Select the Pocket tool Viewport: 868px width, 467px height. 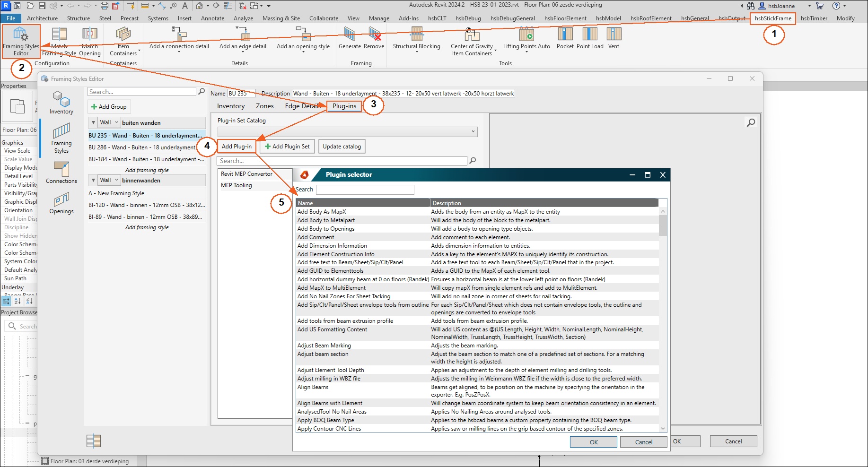coord(565,38)
